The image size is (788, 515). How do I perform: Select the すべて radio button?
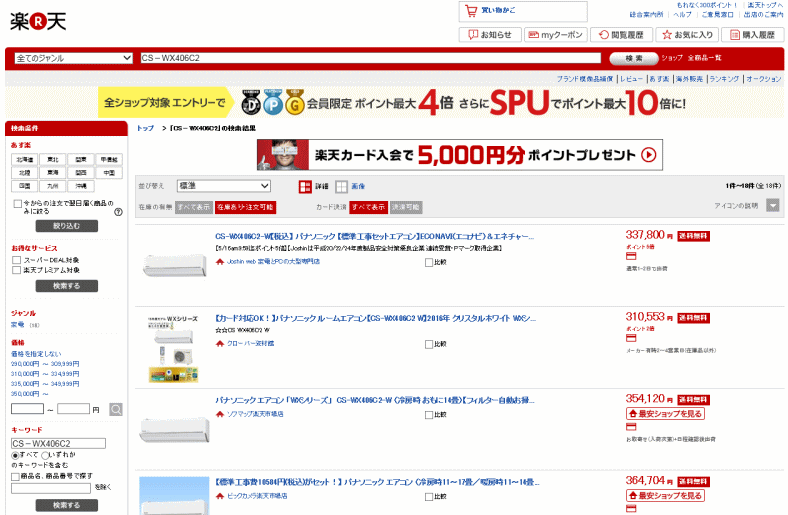(x=15, y=455)
